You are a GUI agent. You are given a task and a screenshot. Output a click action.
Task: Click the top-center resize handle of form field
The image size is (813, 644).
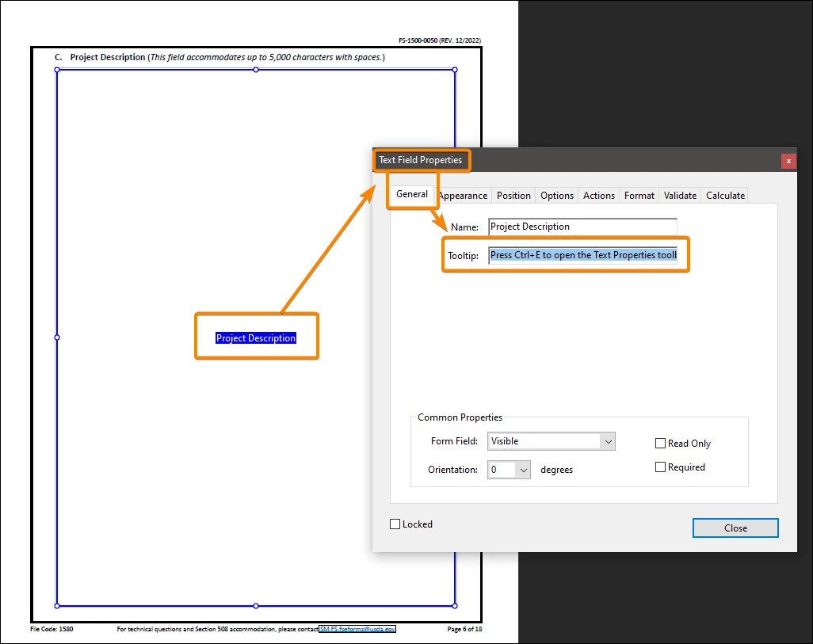click(256, 70)
